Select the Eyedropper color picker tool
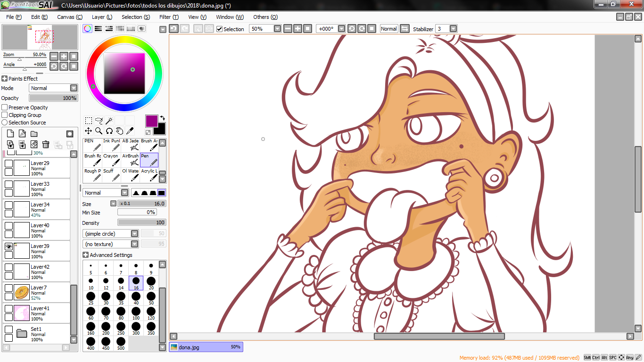 tap(130, 131)
